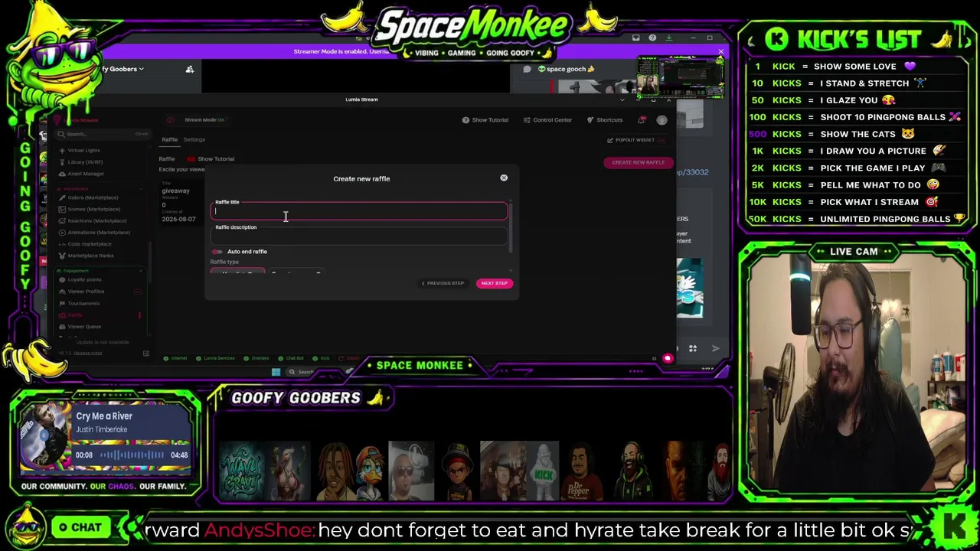This screenshot has width=980, height=551.
Task: Click the Search box in Lumia sidebar
Action: point(103,134)
